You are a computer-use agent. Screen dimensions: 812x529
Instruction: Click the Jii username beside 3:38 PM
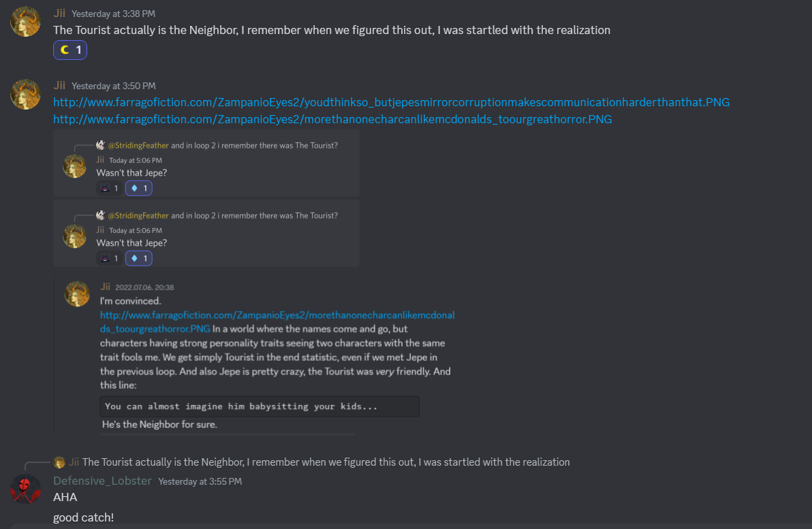(x=59, y=13)
